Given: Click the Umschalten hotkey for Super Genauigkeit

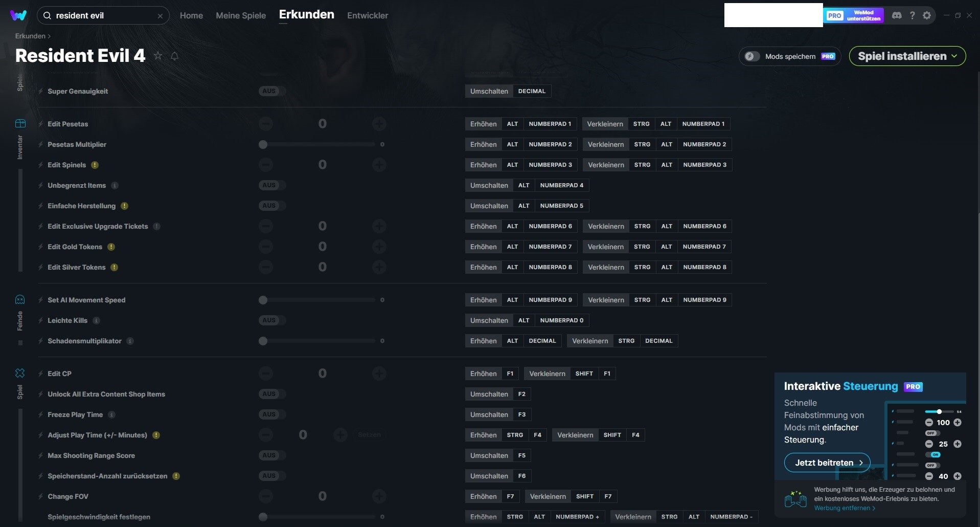Looking at the screenshot, I should click(489, 91).
